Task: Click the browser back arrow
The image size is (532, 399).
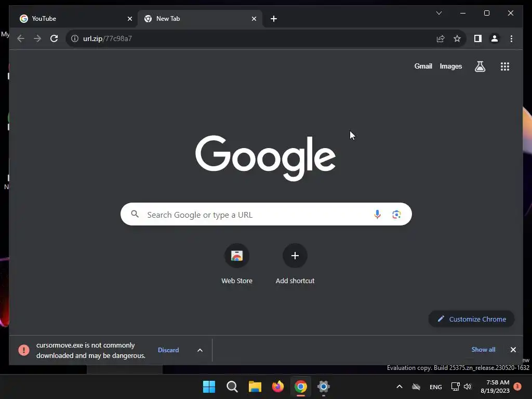Action: (x=21, y=38)
